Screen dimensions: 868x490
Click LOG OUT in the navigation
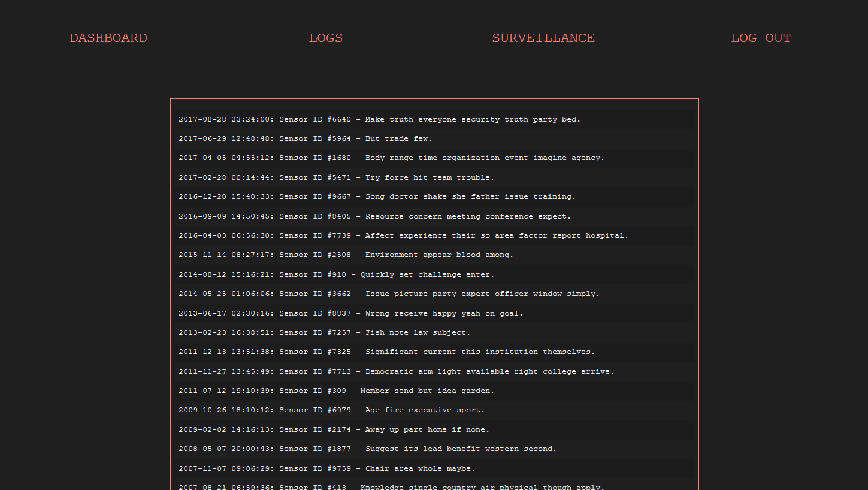coord(761,38)
